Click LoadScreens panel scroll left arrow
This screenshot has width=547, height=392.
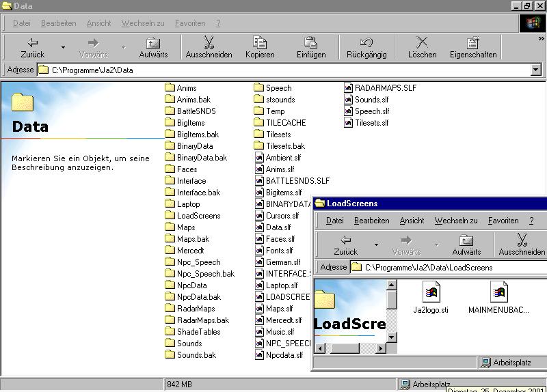pyautogui.click(x=320, y=348)
